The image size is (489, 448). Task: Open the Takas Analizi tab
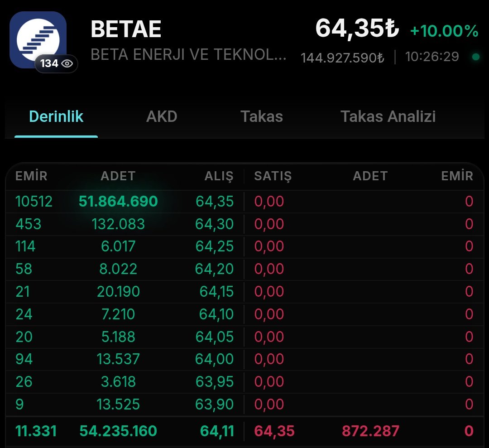point(388,117)
